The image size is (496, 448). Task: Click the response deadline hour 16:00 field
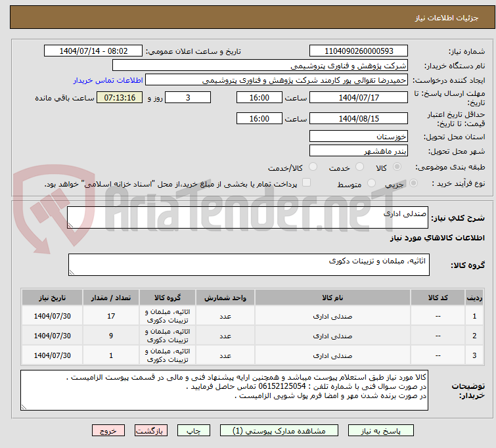pos(259,97)
